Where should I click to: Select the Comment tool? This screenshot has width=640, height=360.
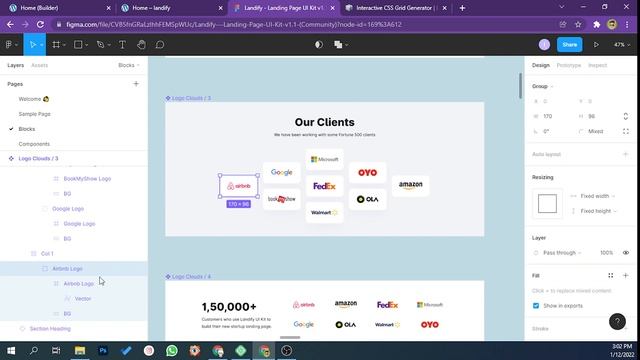point(160,44)
